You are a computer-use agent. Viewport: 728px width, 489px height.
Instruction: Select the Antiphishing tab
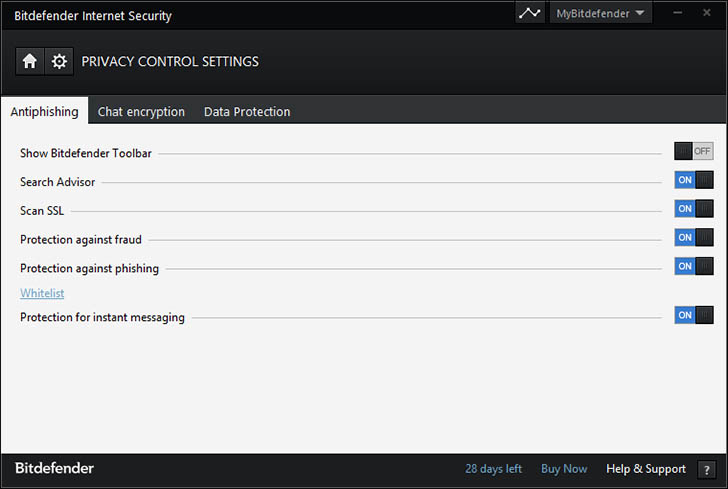[45, 111]
